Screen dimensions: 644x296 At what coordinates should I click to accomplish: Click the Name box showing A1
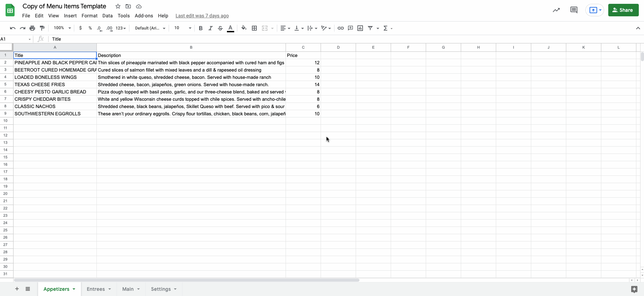click(x=16, y=39)
